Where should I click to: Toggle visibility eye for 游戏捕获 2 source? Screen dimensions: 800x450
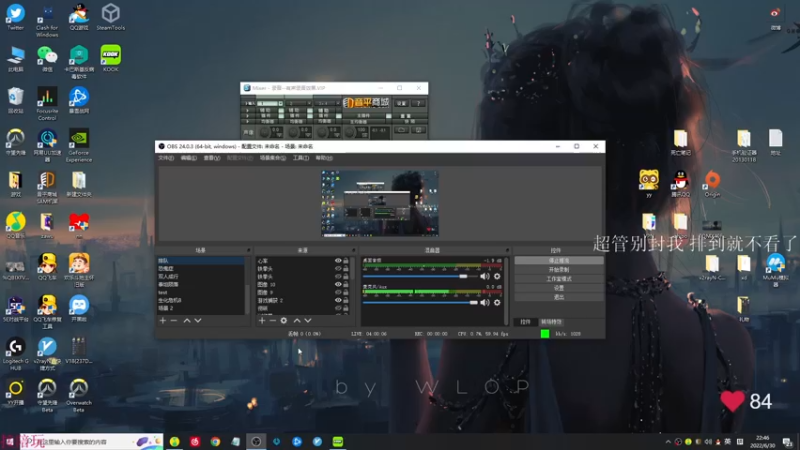[338, 301]
